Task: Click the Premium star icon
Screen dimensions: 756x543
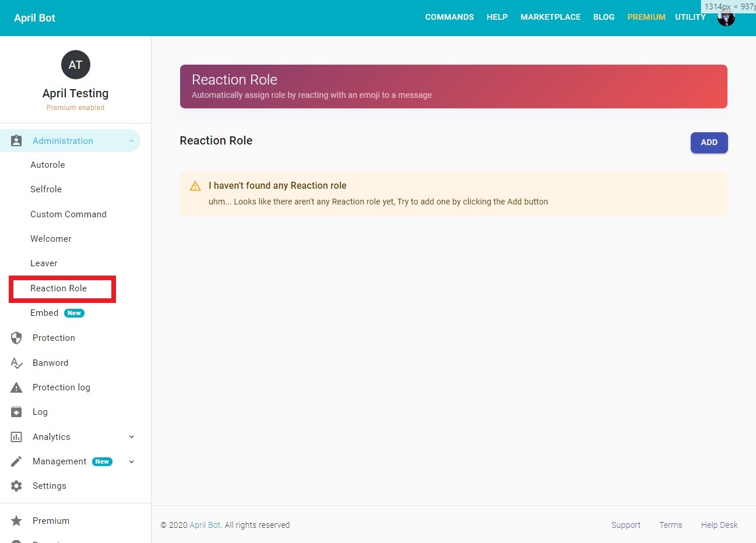Action: [x=16, y=521]
